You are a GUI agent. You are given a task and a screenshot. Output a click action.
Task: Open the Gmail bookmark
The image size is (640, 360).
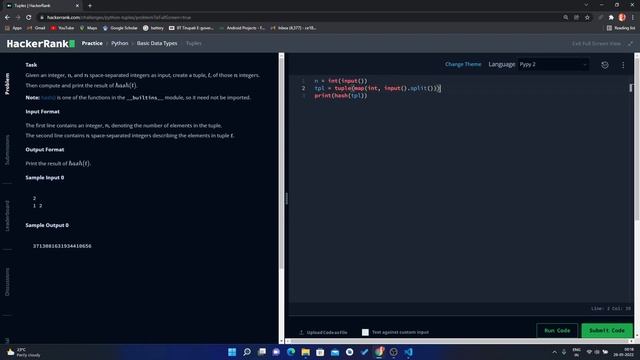click(36, 28)
